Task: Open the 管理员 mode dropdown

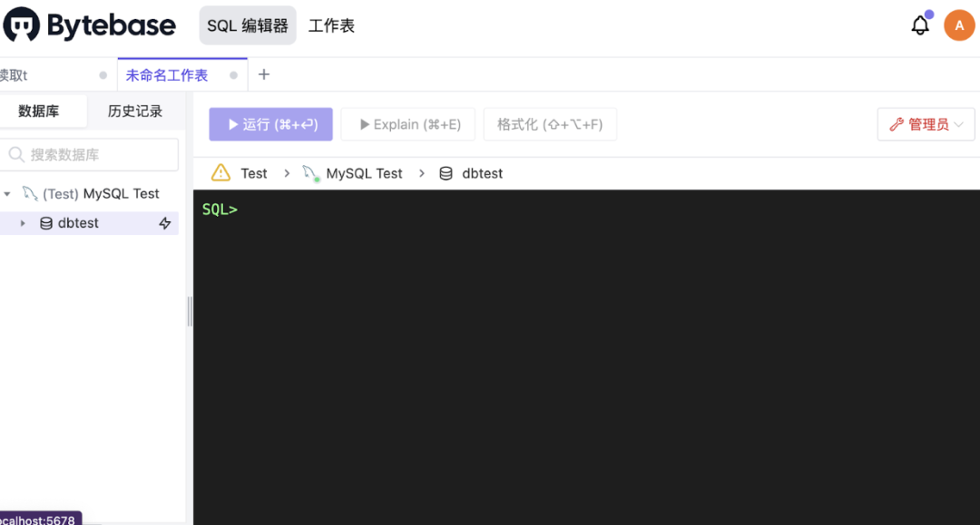Action: click(926, 124)
